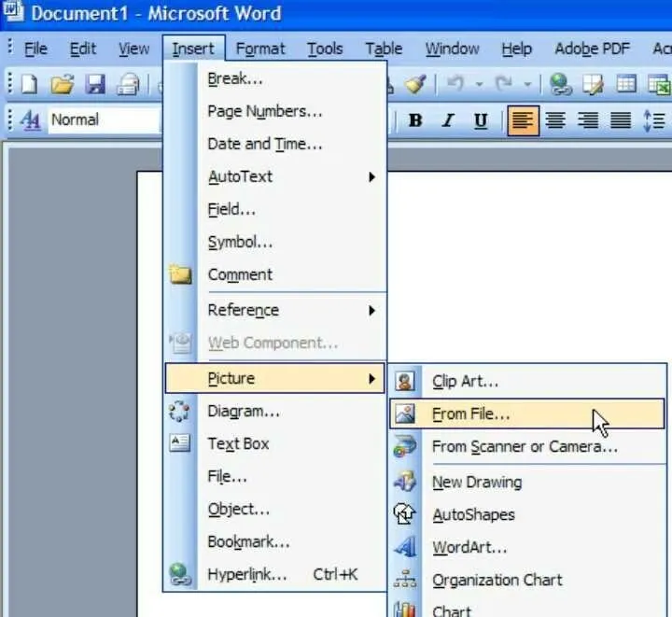The width and height of the screenshot is (672, 617).
Task: Click the Undo arrow icon
Action: point(456,83)
